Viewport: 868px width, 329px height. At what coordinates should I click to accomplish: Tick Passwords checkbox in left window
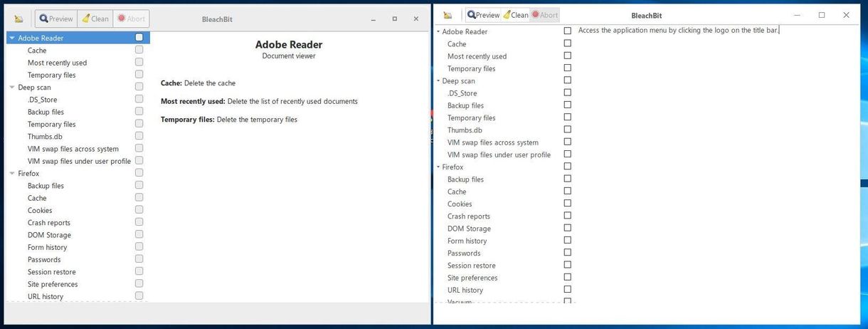click(139, 259)
